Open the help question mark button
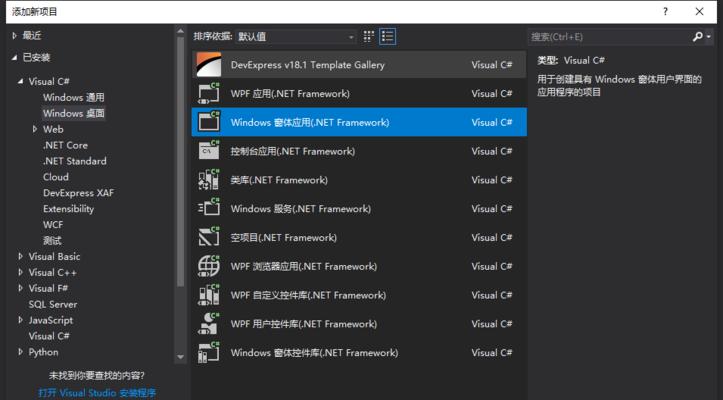 pos(665,12)
